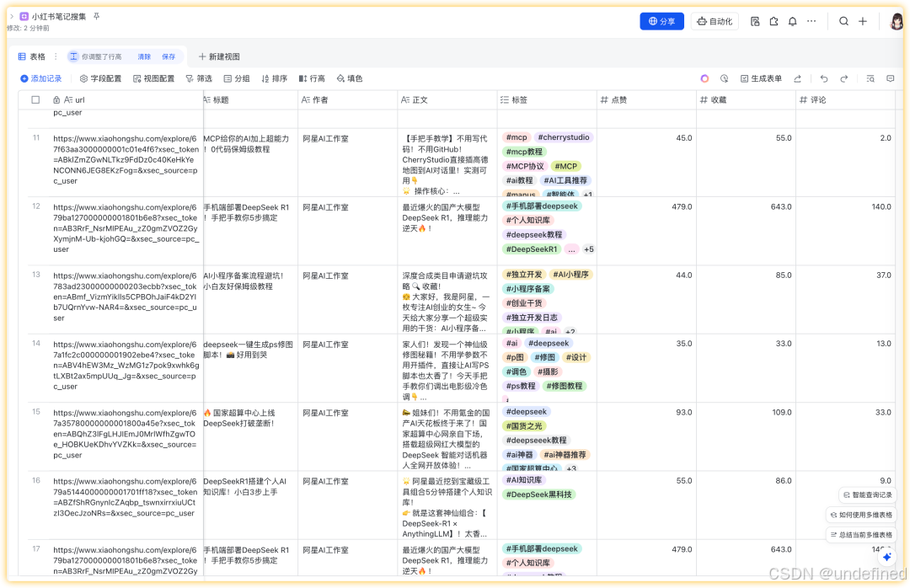Click the redo arrow icon
The image size is (910, 588).
click(843, 78)
